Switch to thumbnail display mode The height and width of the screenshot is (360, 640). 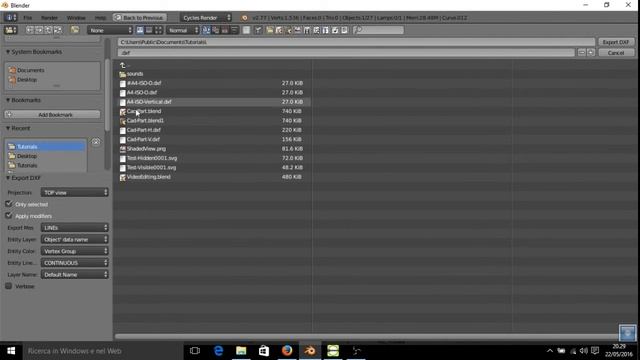(x=158, y=30)
